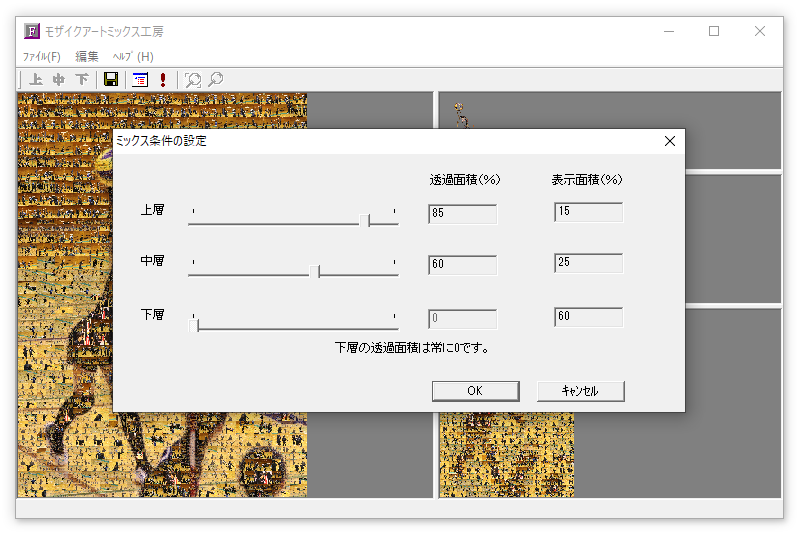This screenshot has width=800, height=533.
Task: Click 下層 表示面積 field showing 60
Action: pos(589,317)
